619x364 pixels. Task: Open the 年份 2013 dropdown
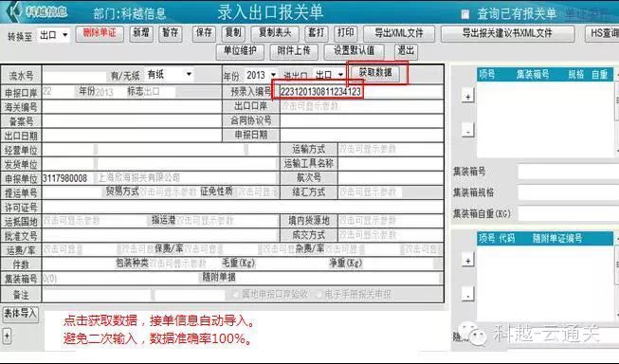(x=261, y=75)
